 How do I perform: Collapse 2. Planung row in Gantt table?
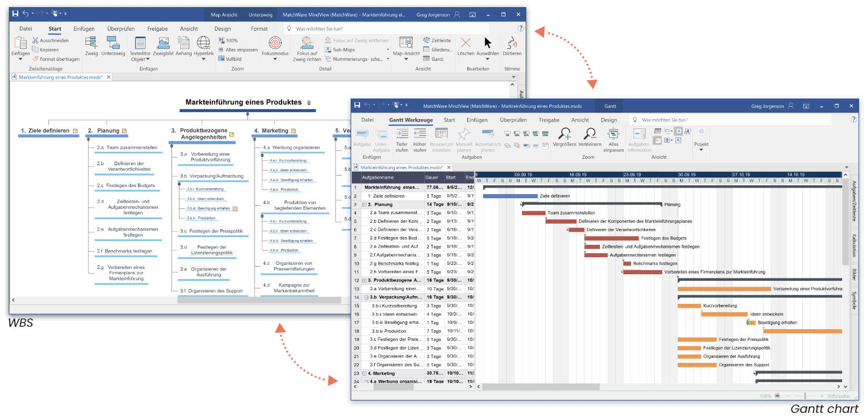365,205
